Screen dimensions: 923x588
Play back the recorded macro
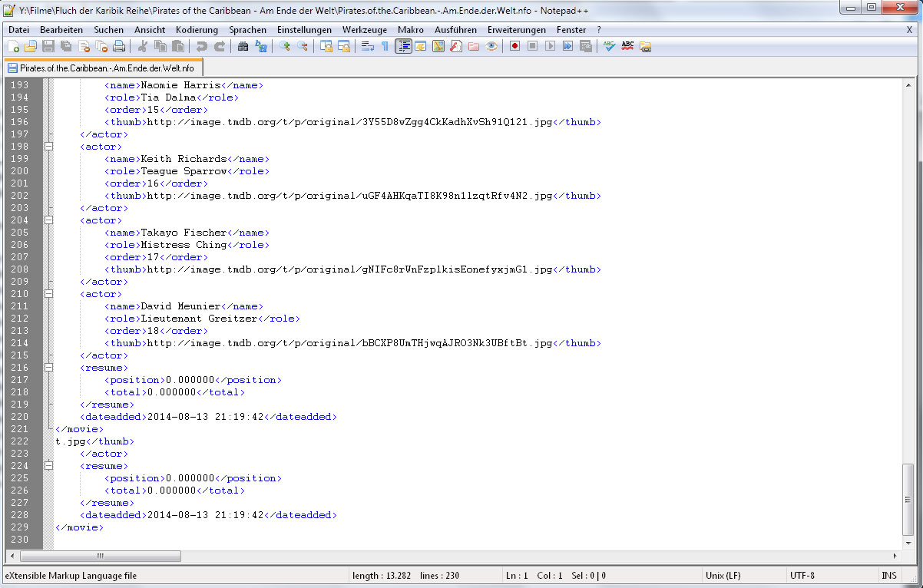[550, 47]
